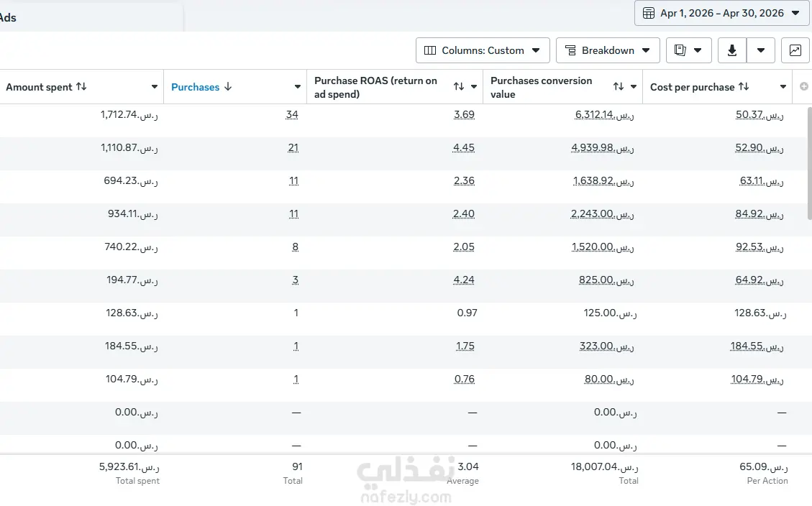Click the 2.05 ROAS value

point(464,247)
